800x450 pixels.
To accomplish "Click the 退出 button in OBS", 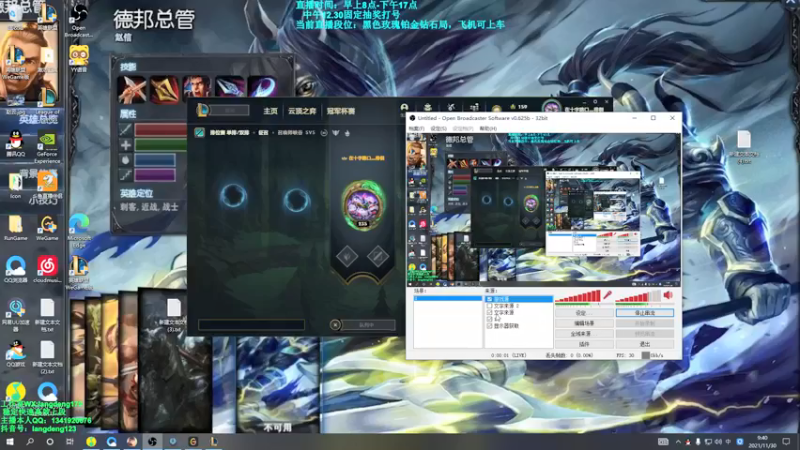I will [x=645, y=344].
